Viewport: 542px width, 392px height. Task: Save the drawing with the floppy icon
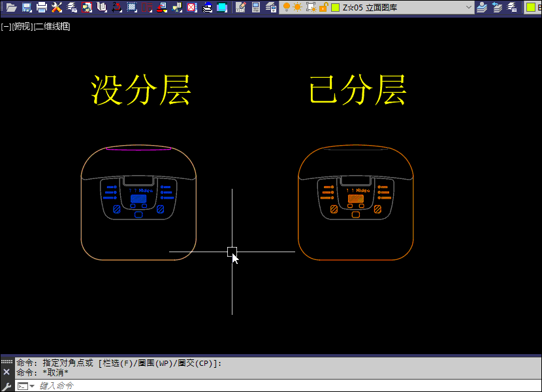[27, 7]
